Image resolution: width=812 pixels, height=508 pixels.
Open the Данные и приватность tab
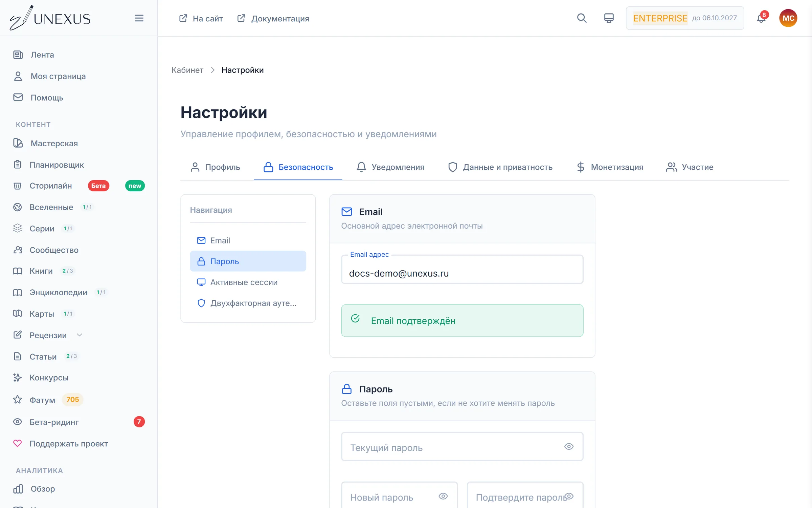tap(500, 167)
